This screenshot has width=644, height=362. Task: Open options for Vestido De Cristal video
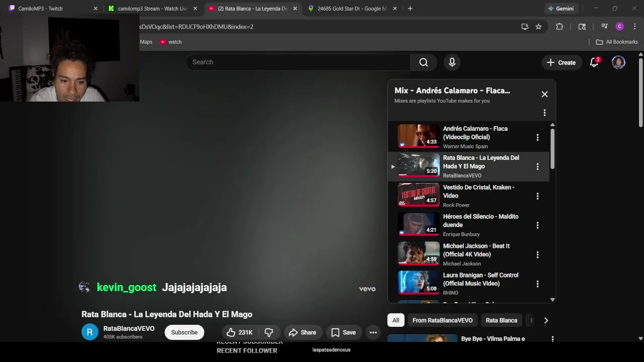(537, 196)
